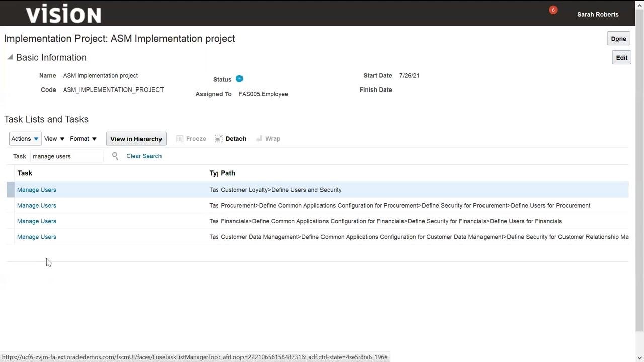Click the path cell starting with Procurement
Viewport: 644px width, 362px height.
(406, 206)
